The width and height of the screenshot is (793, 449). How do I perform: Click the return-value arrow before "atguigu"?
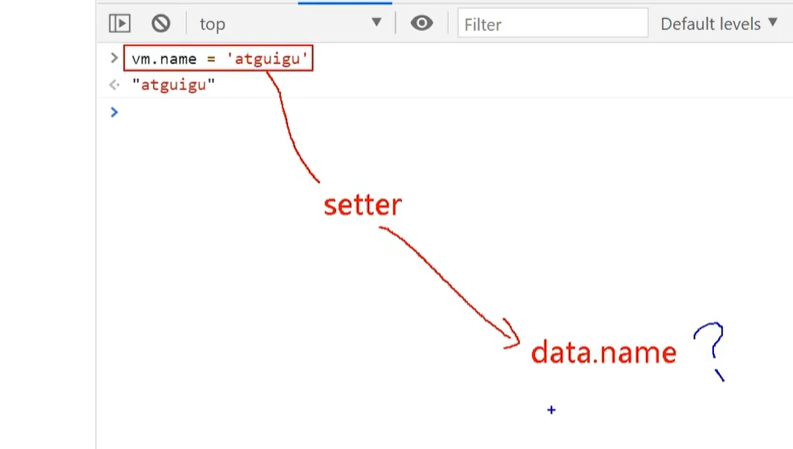point(114,85)
